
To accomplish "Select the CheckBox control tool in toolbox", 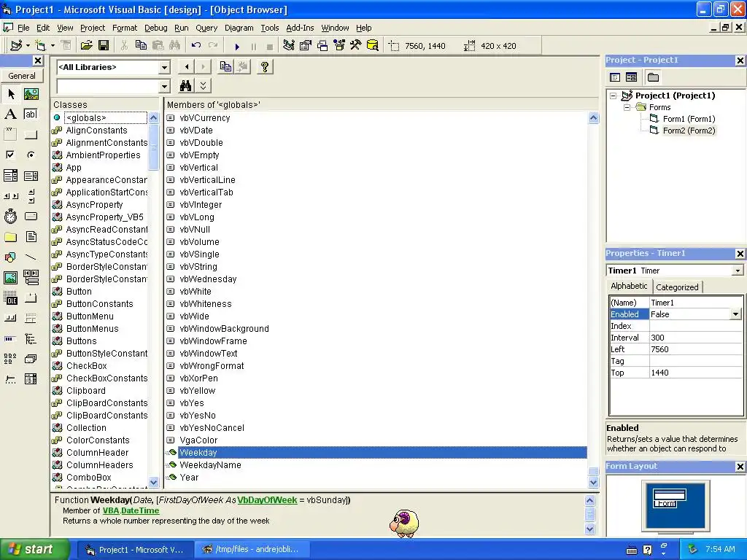I will 10,155.
